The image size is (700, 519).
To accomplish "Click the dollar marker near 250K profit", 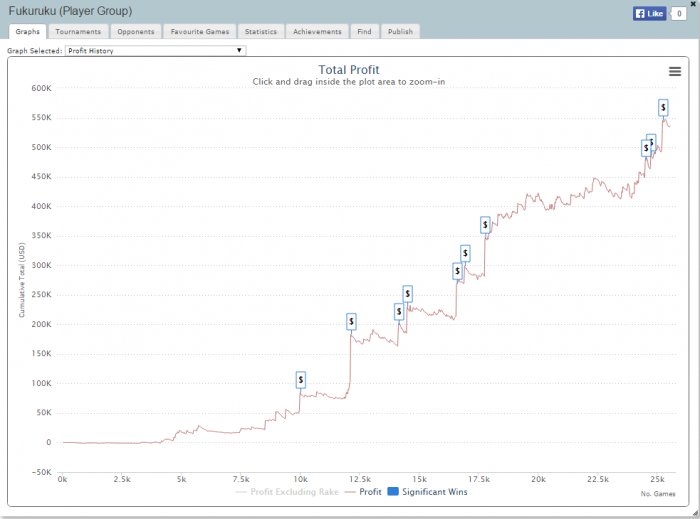I will click(x=408, y=294).
